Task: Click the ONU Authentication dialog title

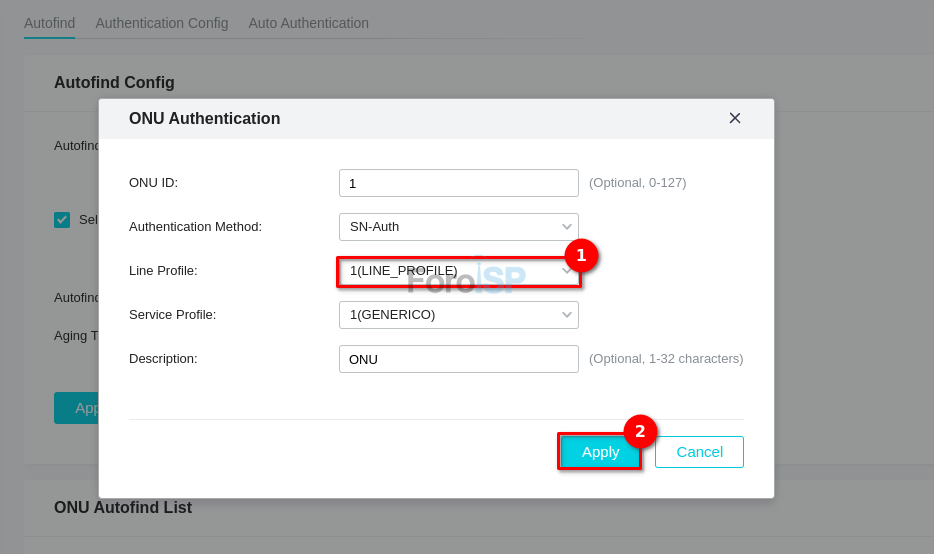Action: coord(205,119)
